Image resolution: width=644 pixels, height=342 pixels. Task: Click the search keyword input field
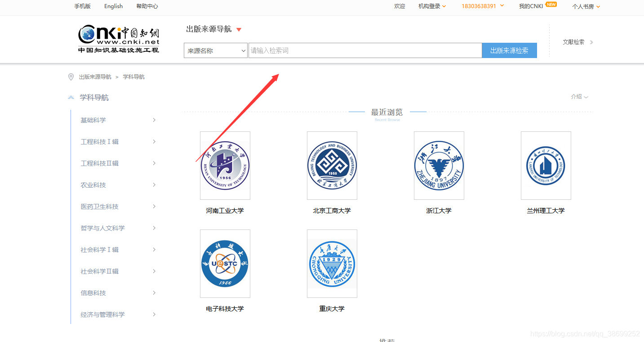(x=365, y=50)
